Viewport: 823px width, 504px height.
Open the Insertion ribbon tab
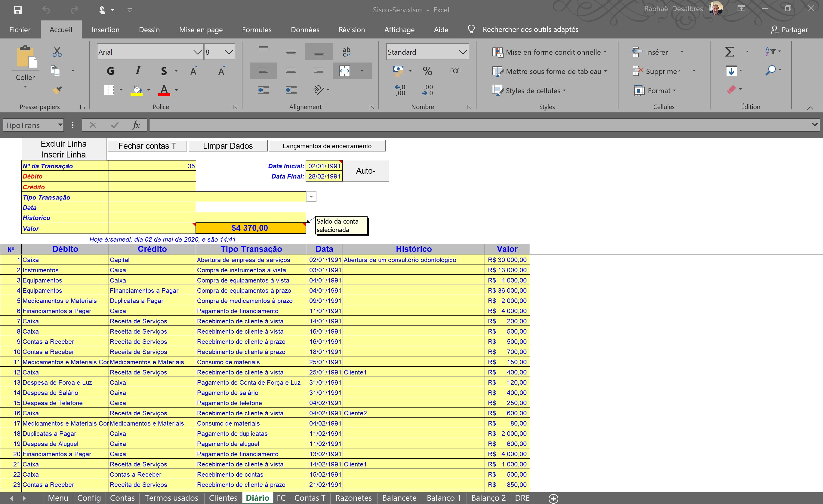tap(106, 30)
